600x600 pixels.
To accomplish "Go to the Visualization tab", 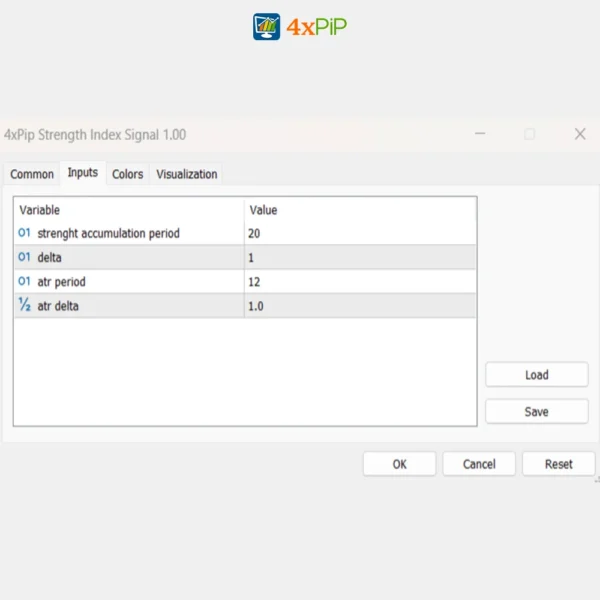I will (186, 174).
